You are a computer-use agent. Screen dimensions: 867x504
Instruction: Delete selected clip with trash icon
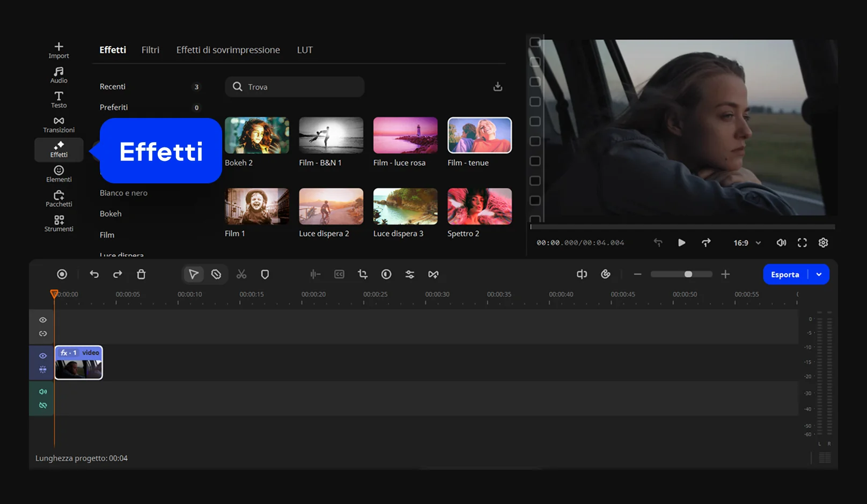[141, 274]
